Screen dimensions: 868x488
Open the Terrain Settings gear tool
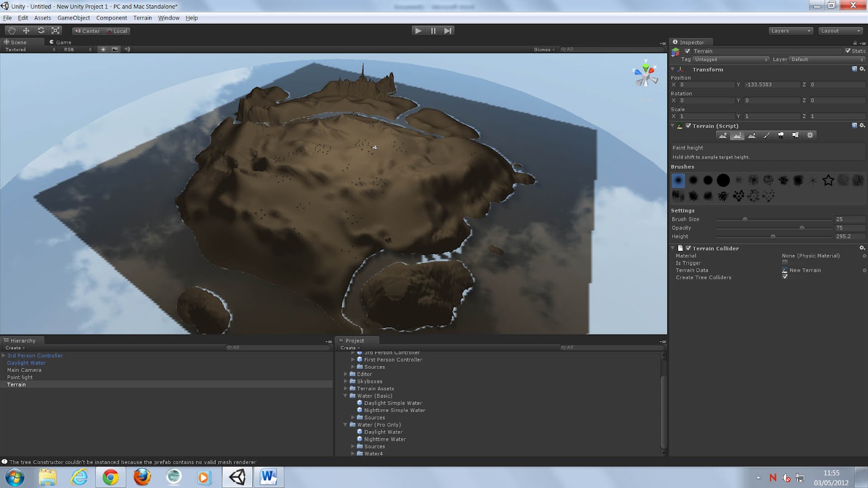[x=809, y=135]
